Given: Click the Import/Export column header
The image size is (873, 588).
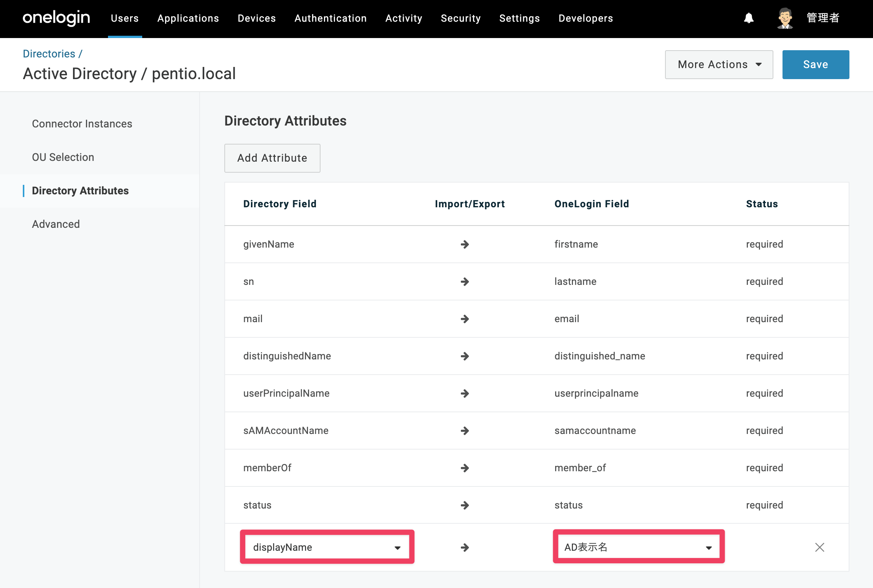Looking at the screenshot, I should tap(470, 204).
